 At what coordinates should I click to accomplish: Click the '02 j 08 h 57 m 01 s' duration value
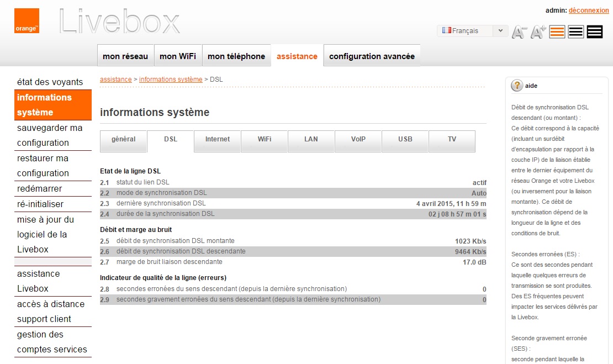coord(457,214)
